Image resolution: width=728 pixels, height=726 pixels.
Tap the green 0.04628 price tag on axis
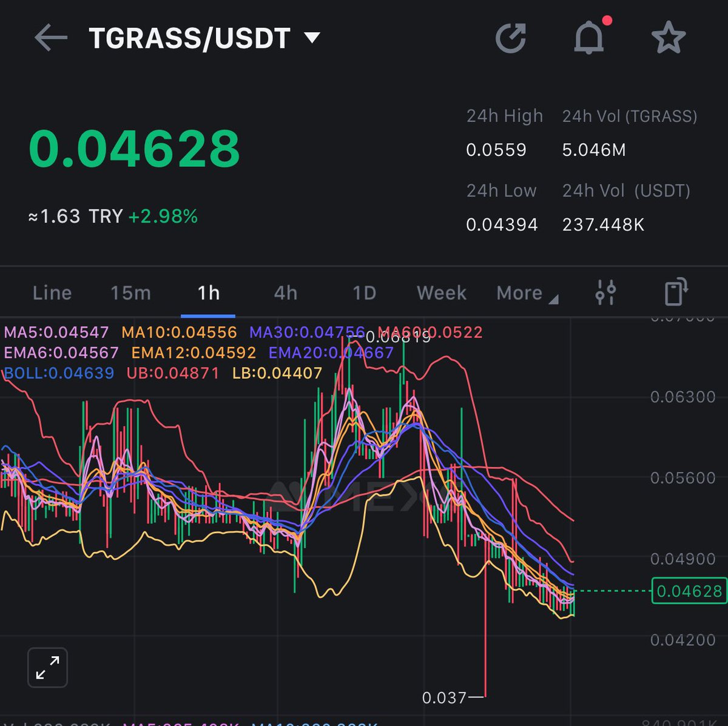(689, 591)
